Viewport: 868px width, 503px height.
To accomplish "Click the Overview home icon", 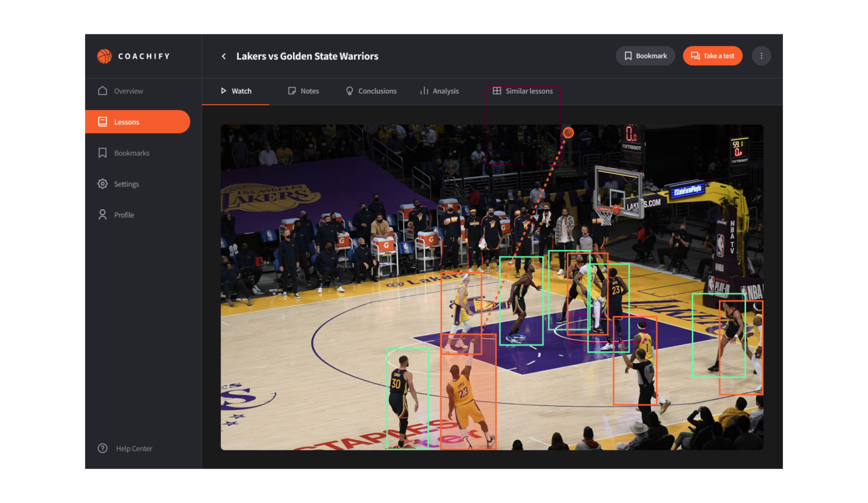I will (103, 91).
